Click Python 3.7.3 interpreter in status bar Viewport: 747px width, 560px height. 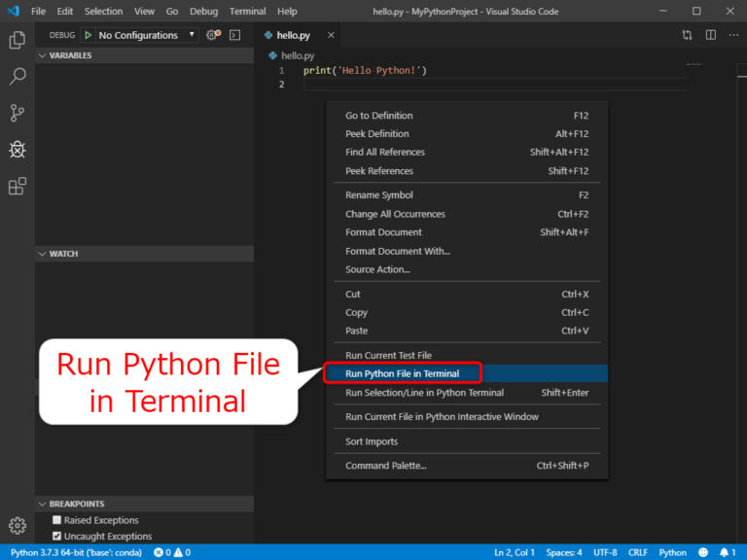coord(75,552)
